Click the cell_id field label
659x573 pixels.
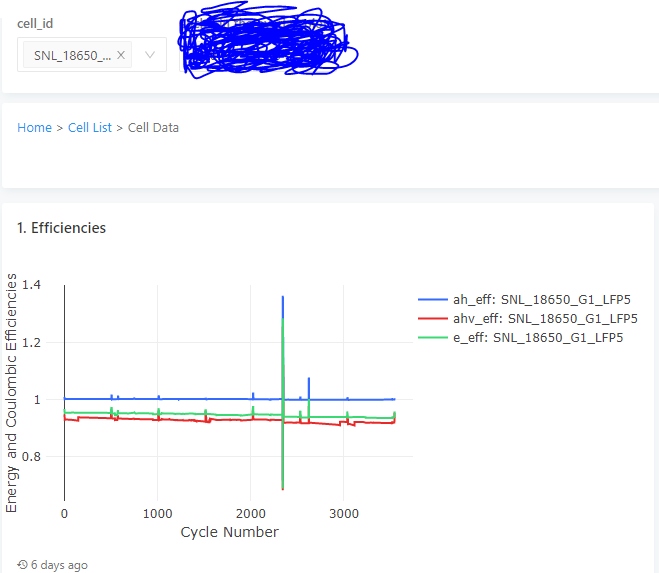pos(35,24)
